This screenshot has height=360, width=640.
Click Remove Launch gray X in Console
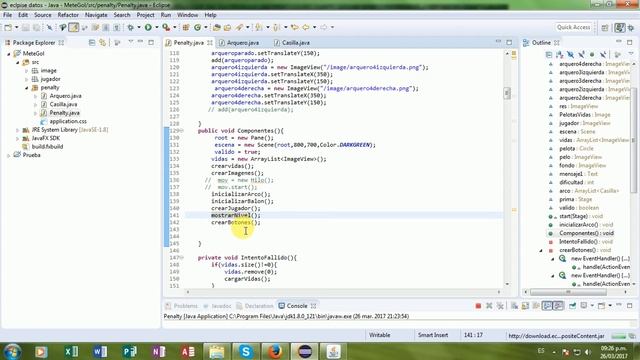click(x=489, y=306)
